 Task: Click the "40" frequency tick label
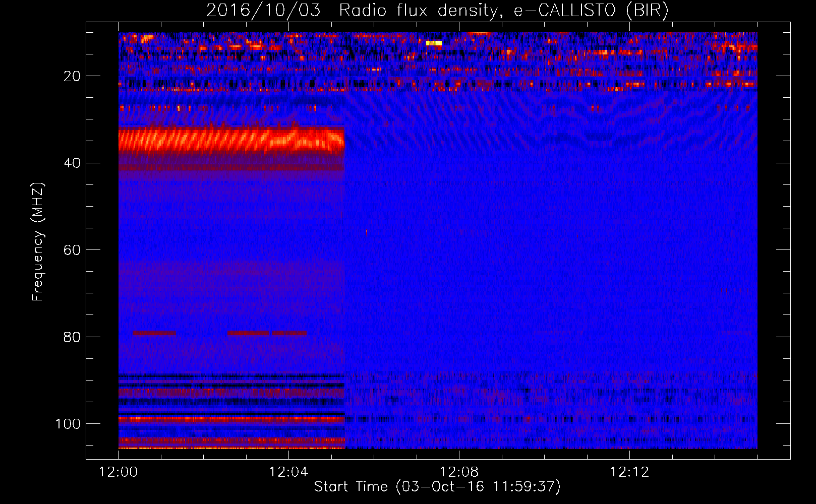[x=72, y=163]
